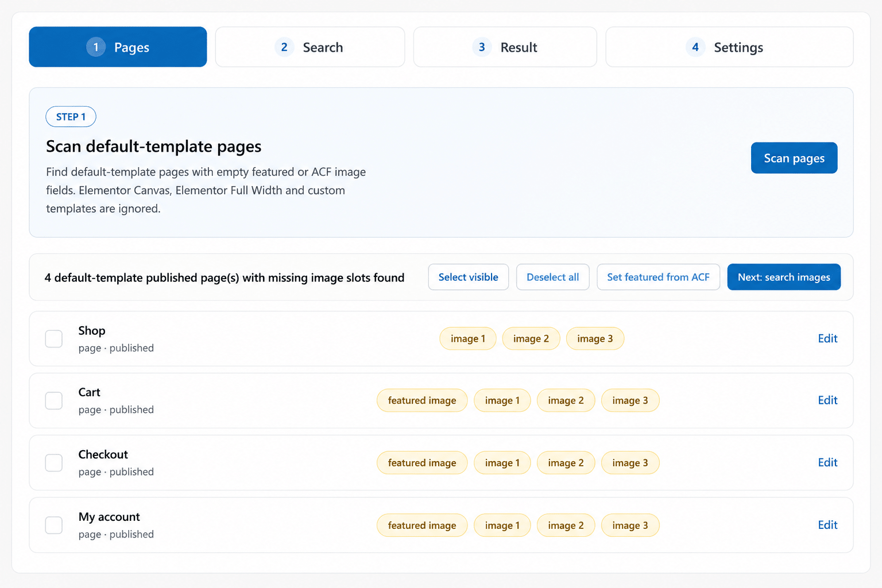Click Cart's image 2 tag
The height and width of the screenshot is (588, 882).
tap(566, 401)
